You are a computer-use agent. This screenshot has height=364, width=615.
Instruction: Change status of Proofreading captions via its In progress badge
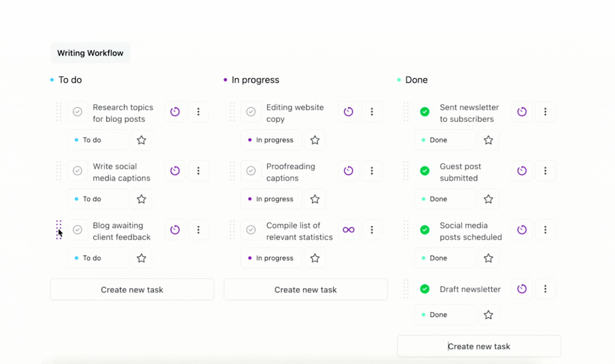click(271, 199)
